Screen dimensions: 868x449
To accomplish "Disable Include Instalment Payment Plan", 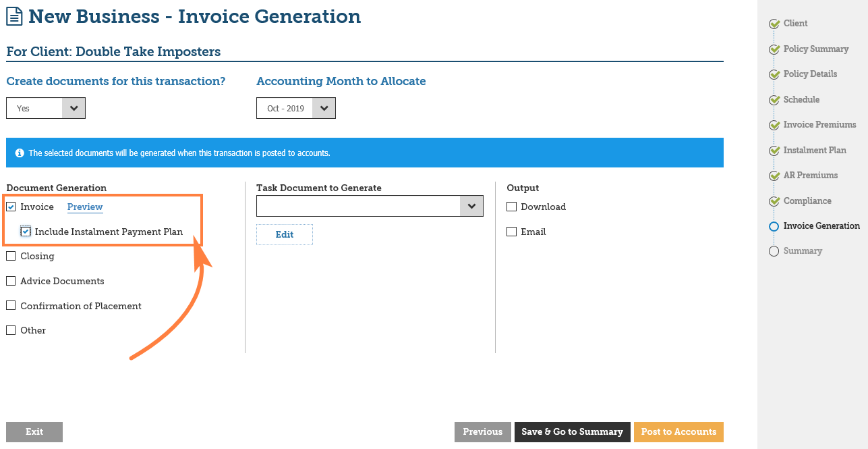I will point(26,232).
